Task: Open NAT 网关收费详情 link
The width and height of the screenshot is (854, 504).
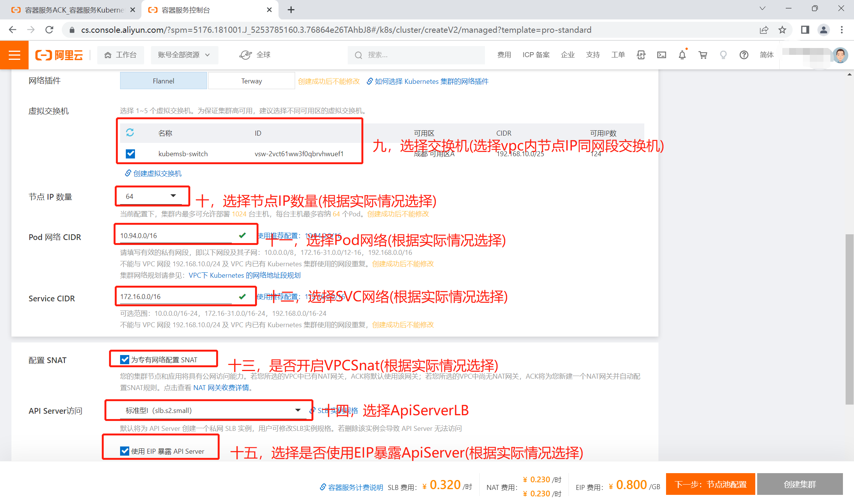Action: click(x=221, y=387)
